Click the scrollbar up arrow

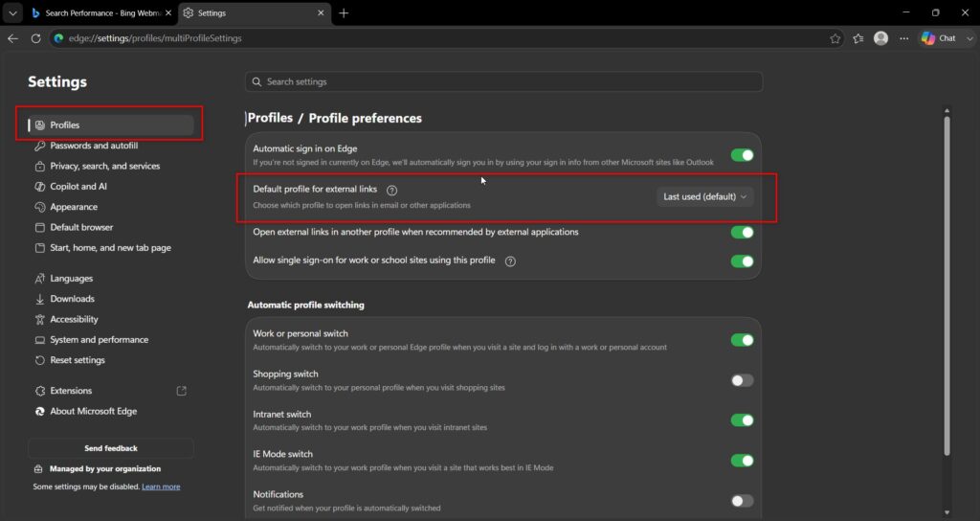[947, 111]
